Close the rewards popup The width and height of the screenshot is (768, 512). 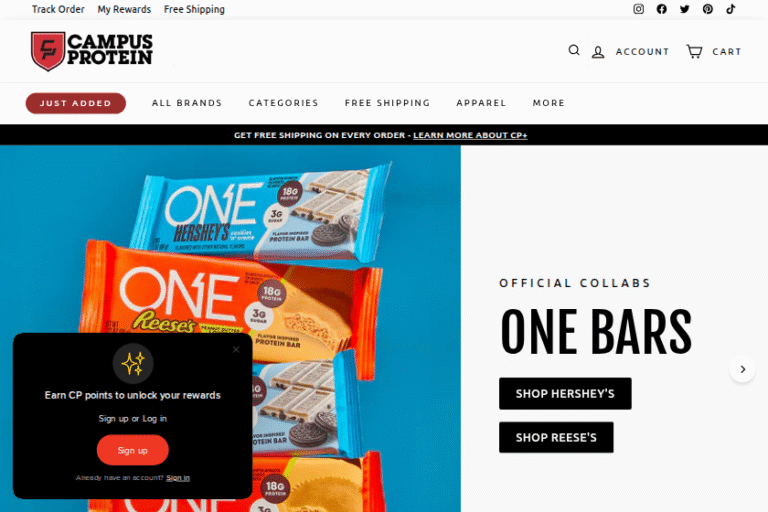click(x=236, y=349)
